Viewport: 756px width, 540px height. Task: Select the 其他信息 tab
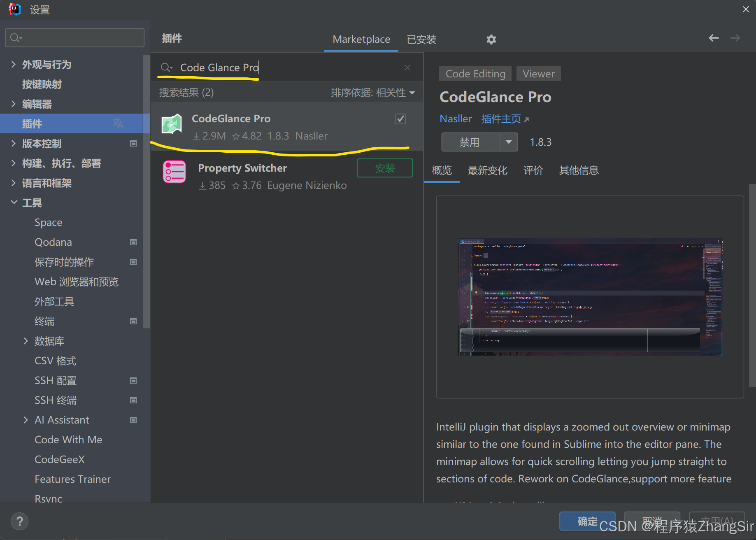579,170
